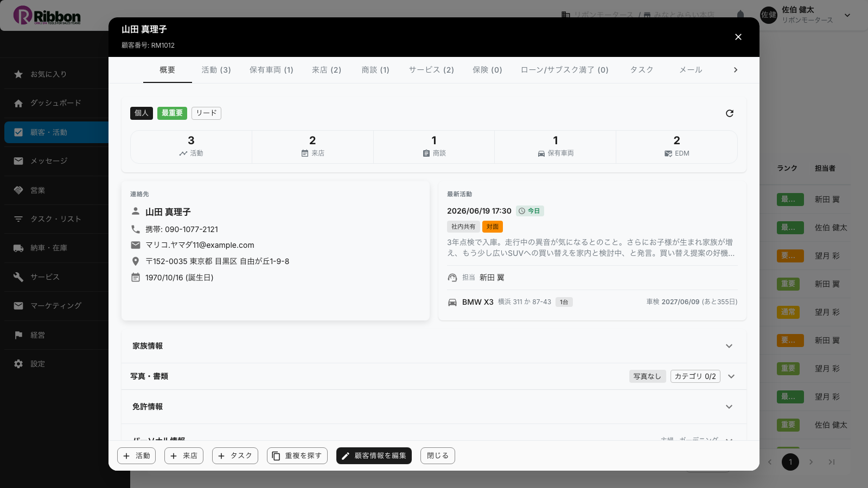868x488 pixels.
Task: Click the 個人 tag chip
Action: pos(142,113)
